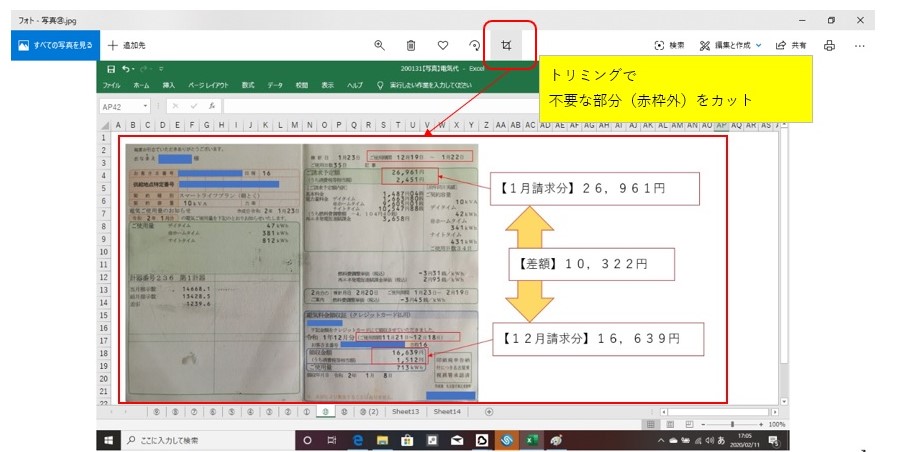Click the あ IME indicator in tray
Viewport: 901px width, 452px height.
[x=721, y=441]
